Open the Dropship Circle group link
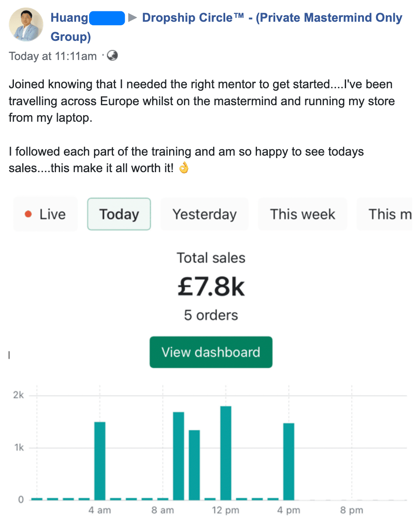Screen dimensions: 420x519 click(272, 18)
